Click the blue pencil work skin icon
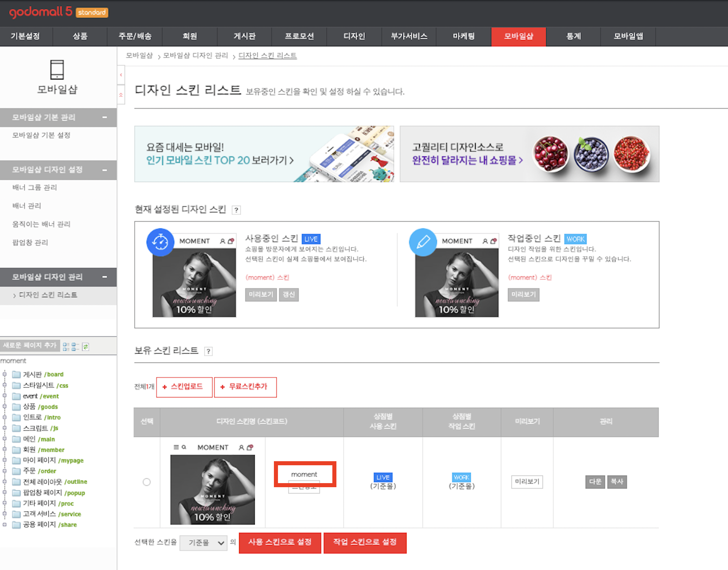 click(423, 242)
